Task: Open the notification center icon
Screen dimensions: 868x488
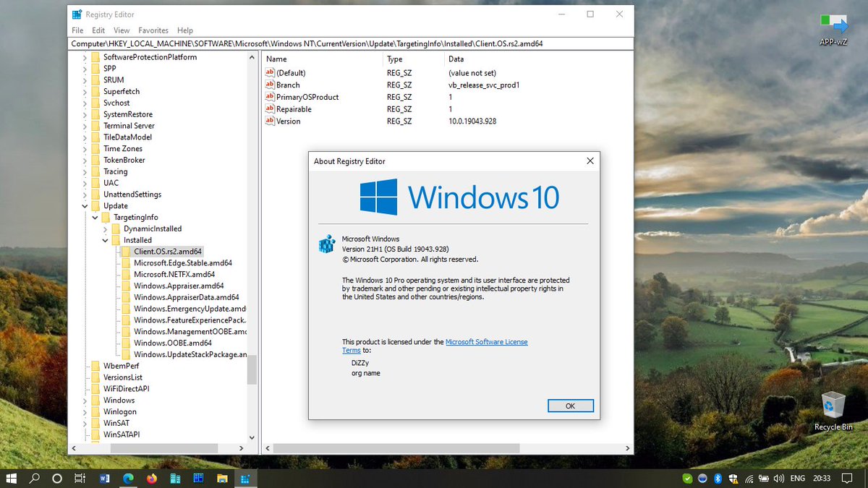Action: 847,479
